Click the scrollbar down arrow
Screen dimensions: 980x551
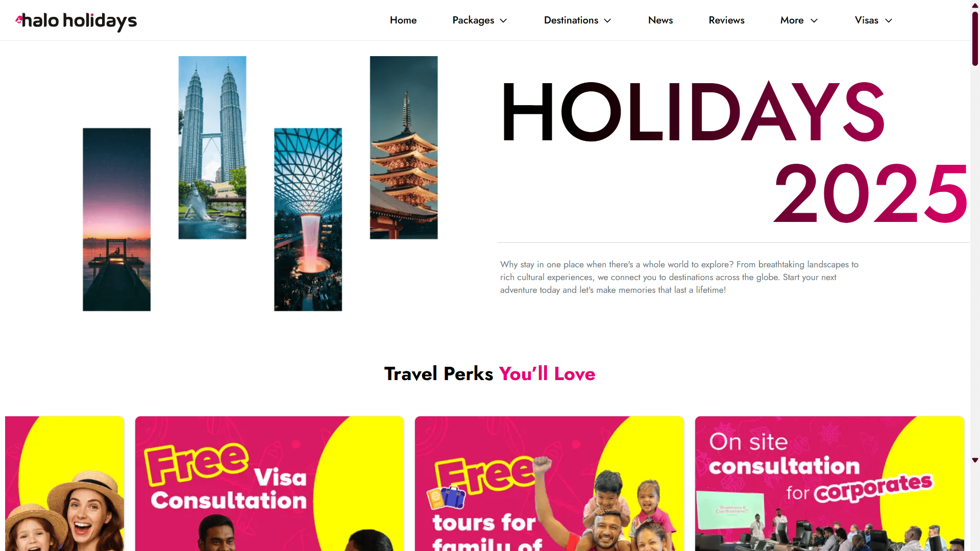pos(975,460)
